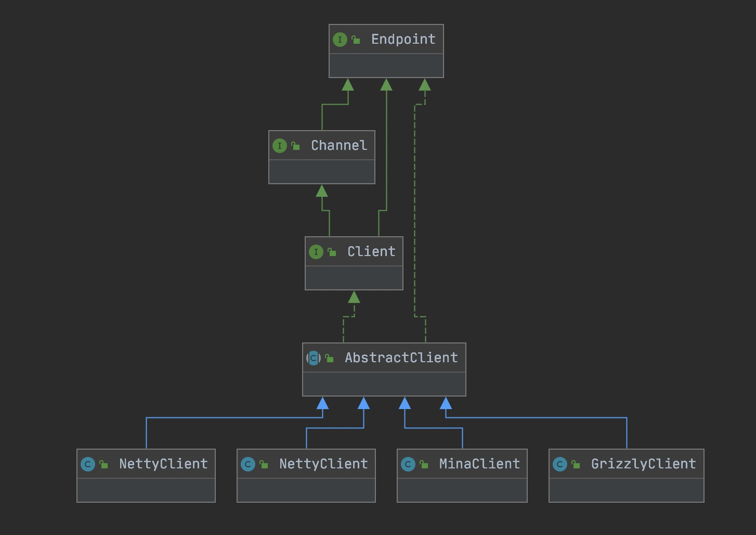The image size is (756, 535).
Task: Select the Channel node label
Action: coord(338,146)
